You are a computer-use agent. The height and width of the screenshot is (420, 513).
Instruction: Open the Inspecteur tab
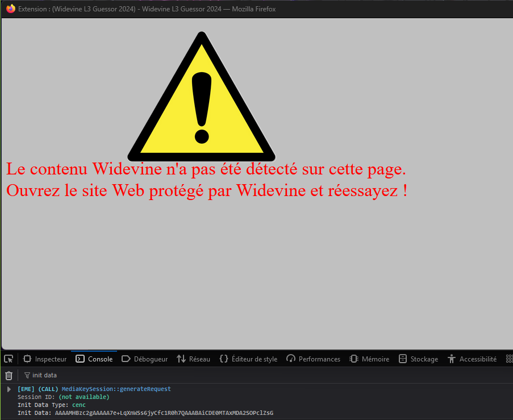pos(45,359)
